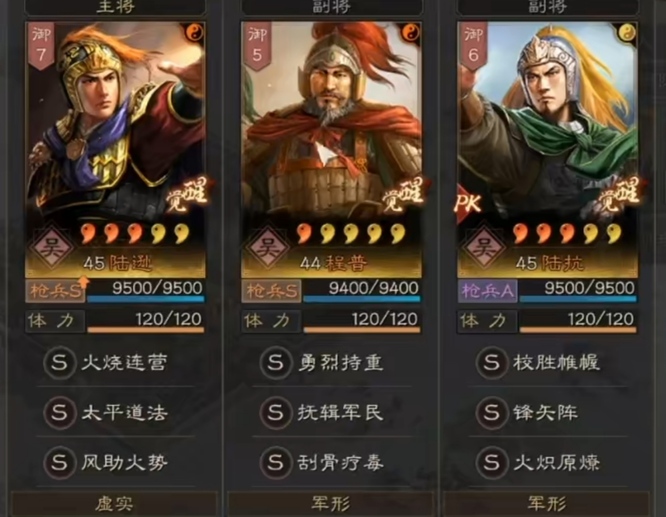
Task: Open the 军形 tab under 程普
Action: coord(331,504)
